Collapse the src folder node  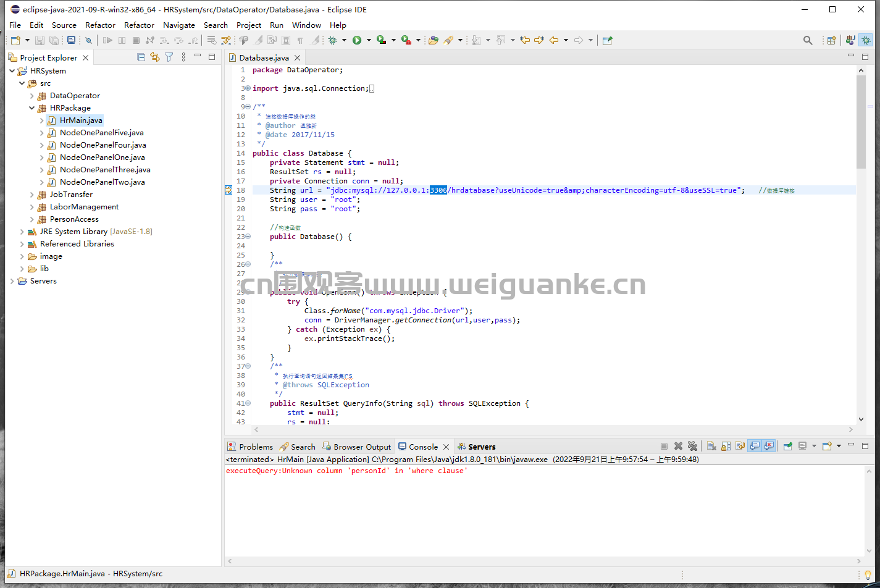pyautogui.click(x=22, y=83)
